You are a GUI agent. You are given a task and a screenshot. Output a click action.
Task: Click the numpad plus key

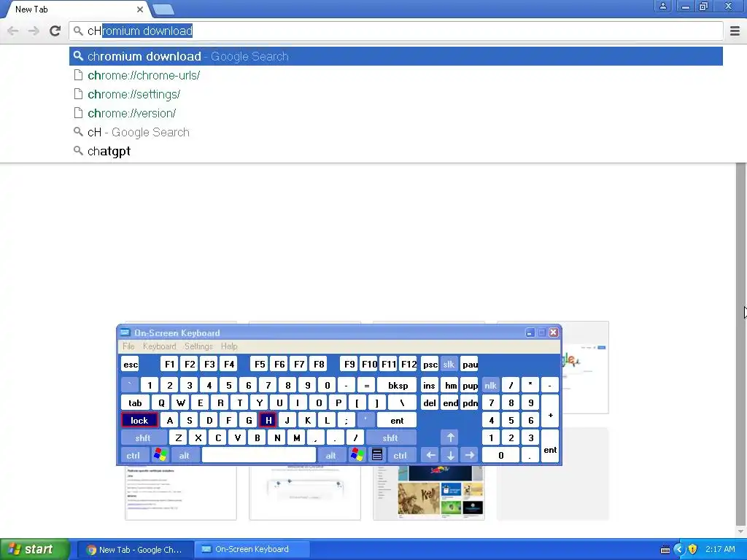coord(550,411)
